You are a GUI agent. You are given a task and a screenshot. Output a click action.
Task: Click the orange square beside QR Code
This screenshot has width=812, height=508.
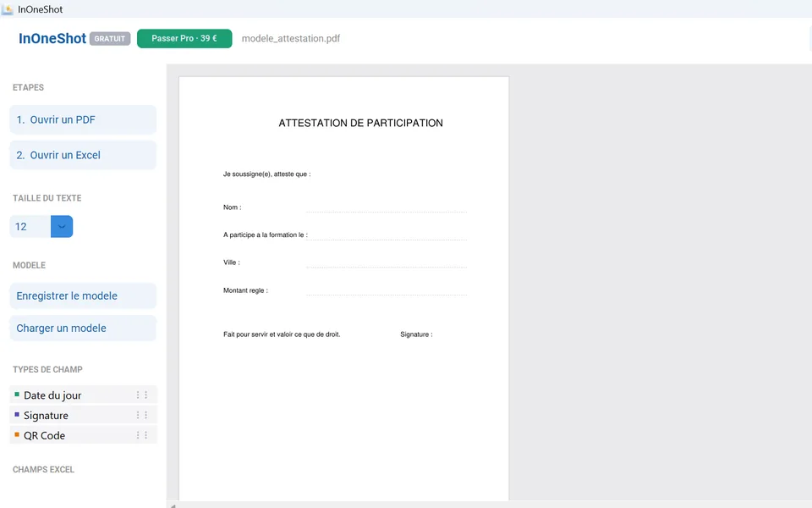point(17,435)
